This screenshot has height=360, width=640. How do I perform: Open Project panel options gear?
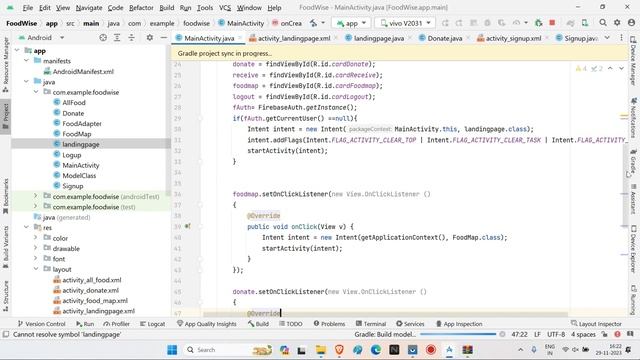click(x=150, y=38)
